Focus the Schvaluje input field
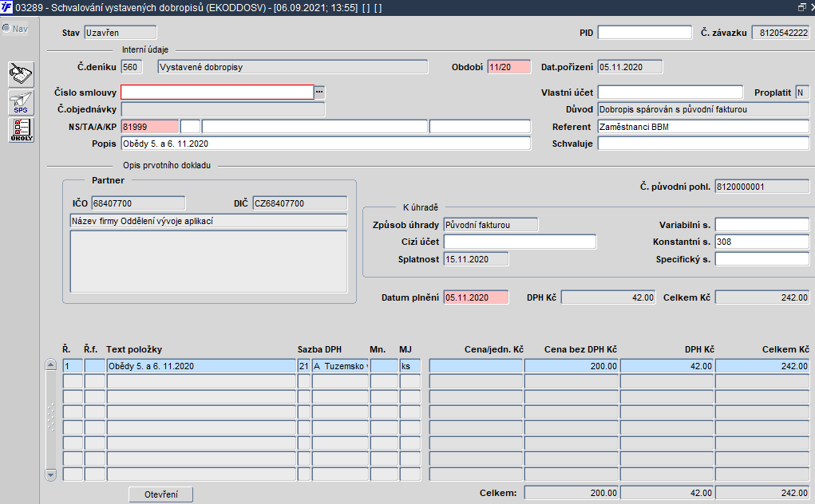 point(703,144)
